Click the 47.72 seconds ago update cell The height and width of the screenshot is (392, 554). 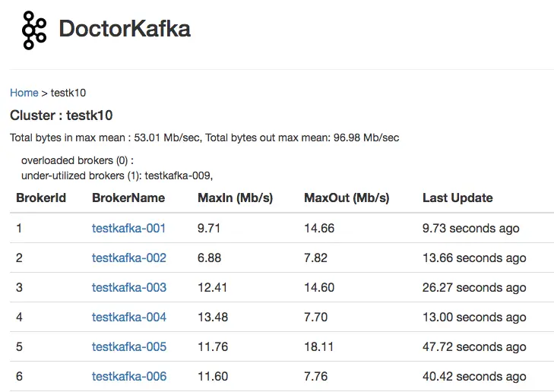[x=474, y=346]
